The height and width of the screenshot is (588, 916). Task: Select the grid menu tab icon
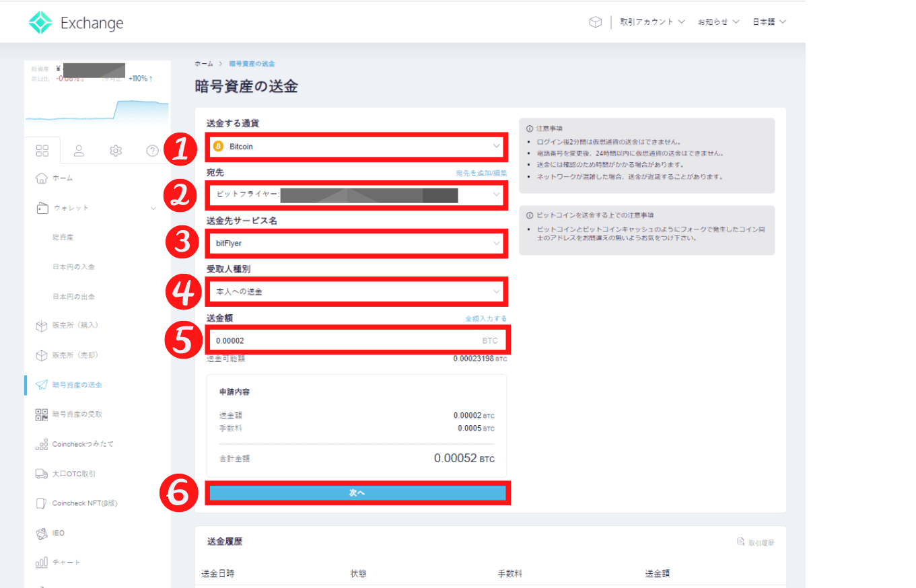(42, 150)
